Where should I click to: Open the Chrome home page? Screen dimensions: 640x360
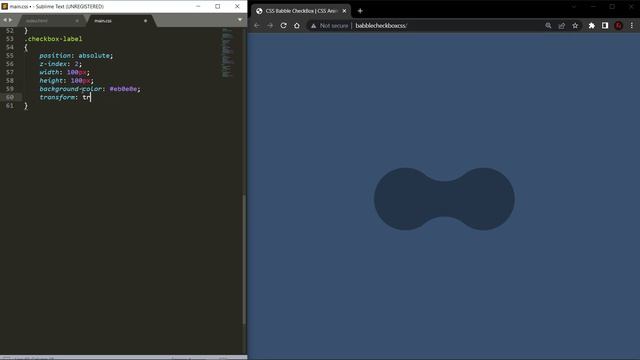[297, 25]
